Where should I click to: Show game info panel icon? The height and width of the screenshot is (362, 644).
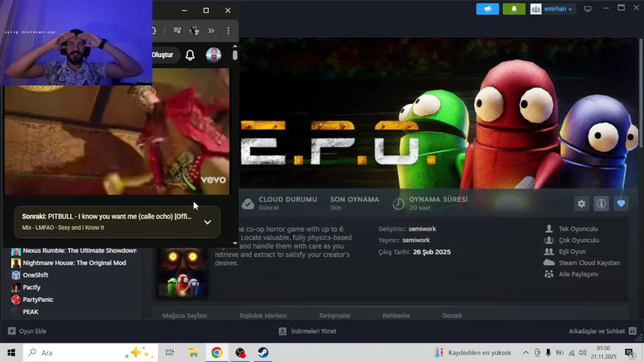(601, 204)
